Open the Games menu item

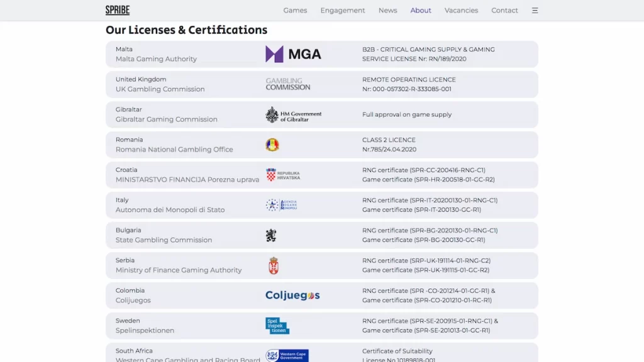coord(295,10)
